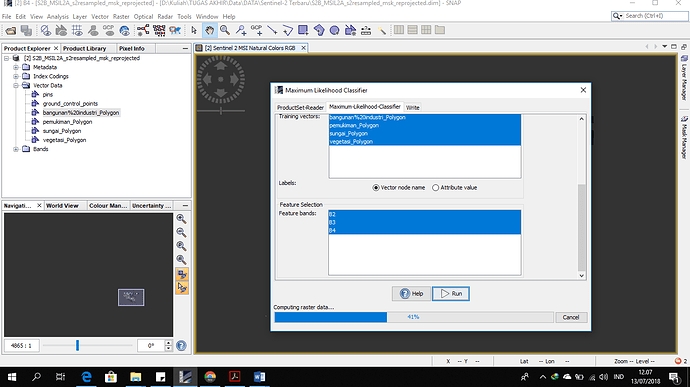Toggle synchronise cursor button in navigation panel

click(182, 288)
